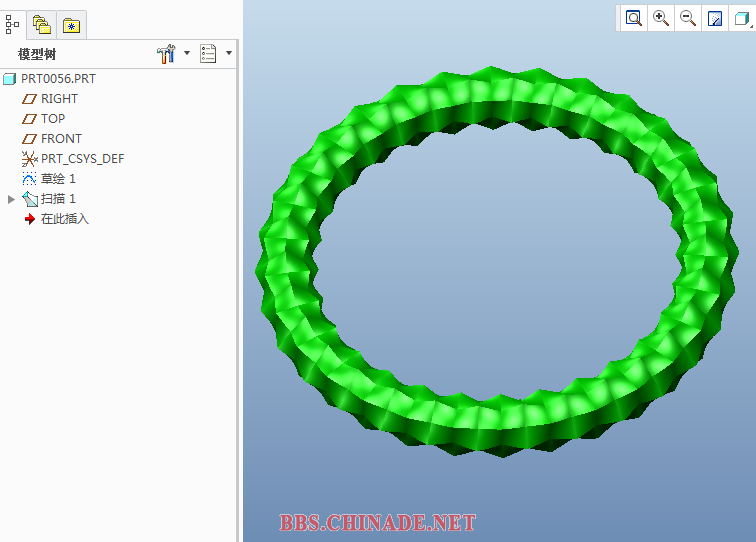The image size is (756, 542).
Task: Click the Repaint screen icon
Action: coord(715,19)
